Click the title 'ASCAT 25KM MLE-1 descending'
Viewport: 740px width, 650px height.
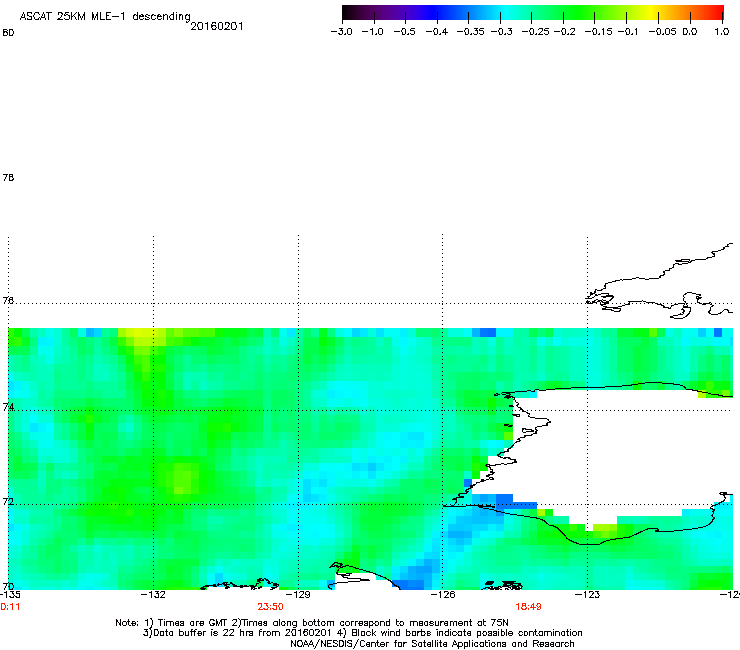(105, 17)
